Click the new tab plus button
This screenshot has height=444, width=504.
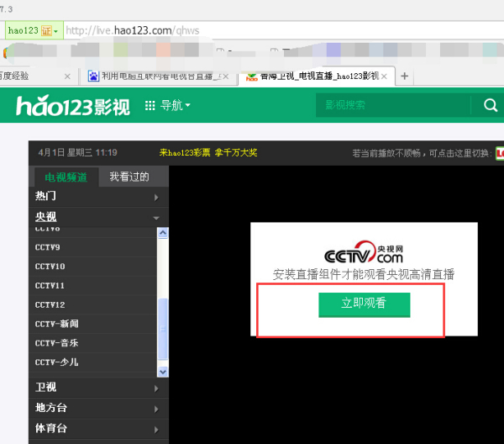point(404,77)
